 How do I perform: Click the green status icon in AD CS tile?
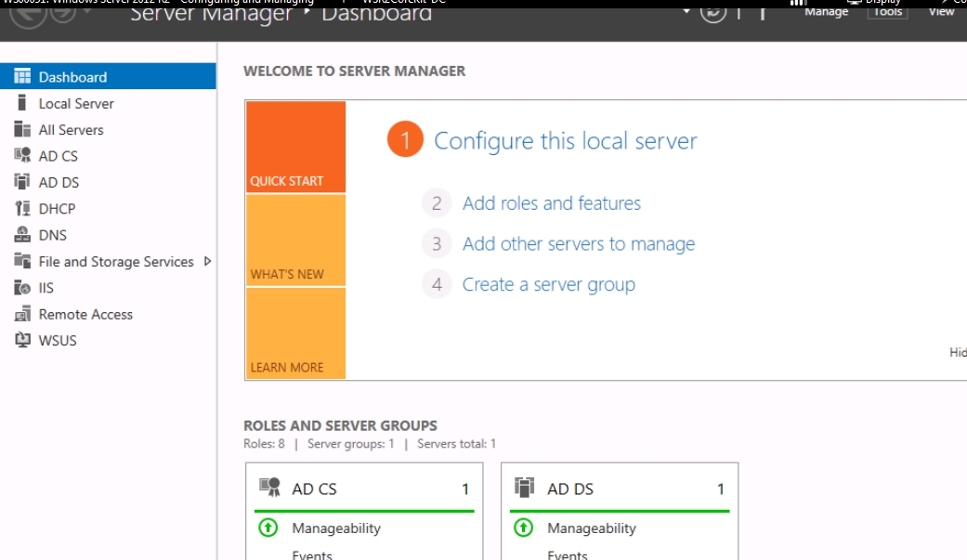tap(268, 527)
